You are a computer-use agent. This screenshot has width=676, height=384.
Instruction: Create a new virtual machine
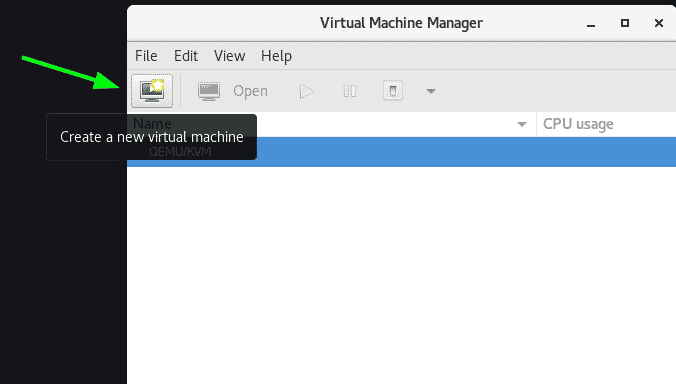coord(152,91)
